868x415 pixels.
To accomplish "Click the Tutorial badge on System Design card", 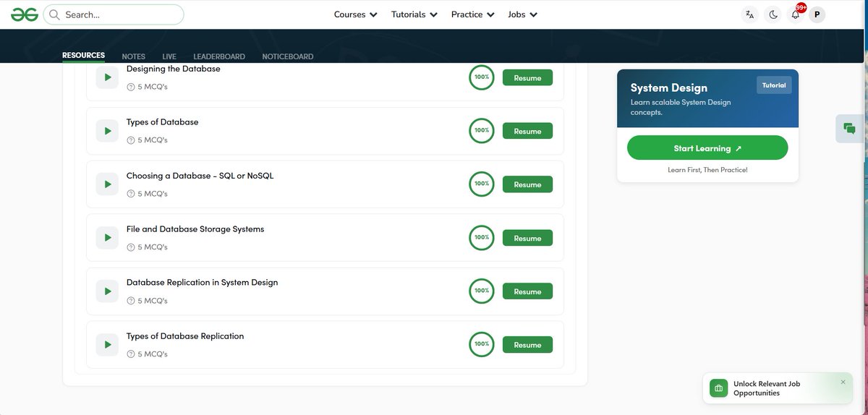I will pyautogui.click(x=774, y=85).
